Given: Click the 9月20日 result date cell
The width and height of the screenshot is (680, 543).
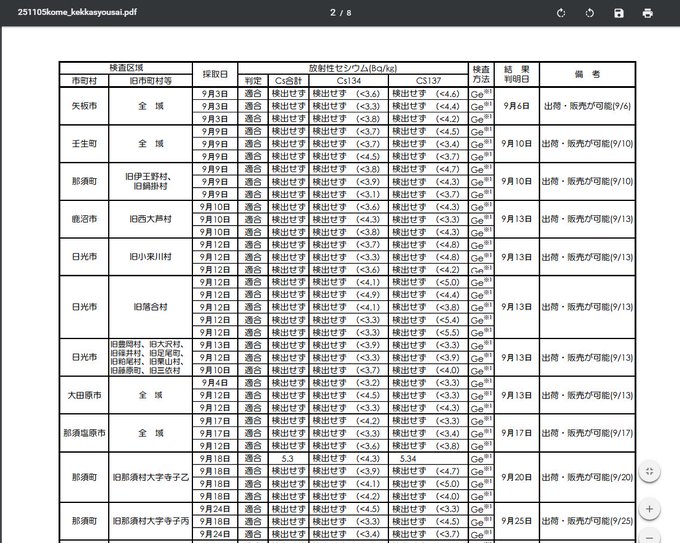Looking at the screenshot, I should click(517, 477).
